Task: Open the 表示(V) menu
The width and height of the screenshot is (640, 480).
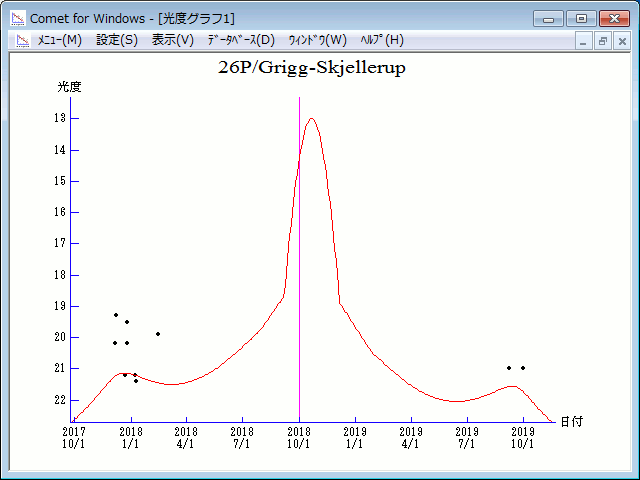Action: point(173,40)
